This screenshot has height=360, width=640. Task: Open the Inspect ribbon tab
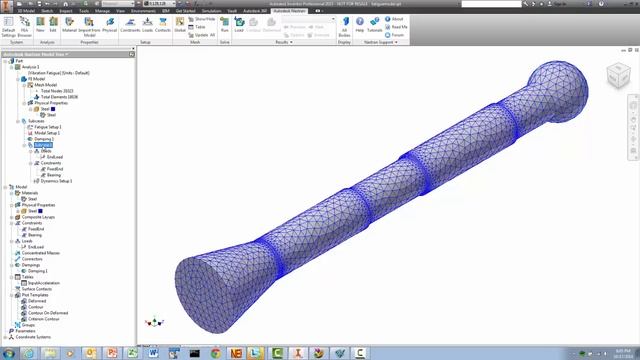[66, 11]
